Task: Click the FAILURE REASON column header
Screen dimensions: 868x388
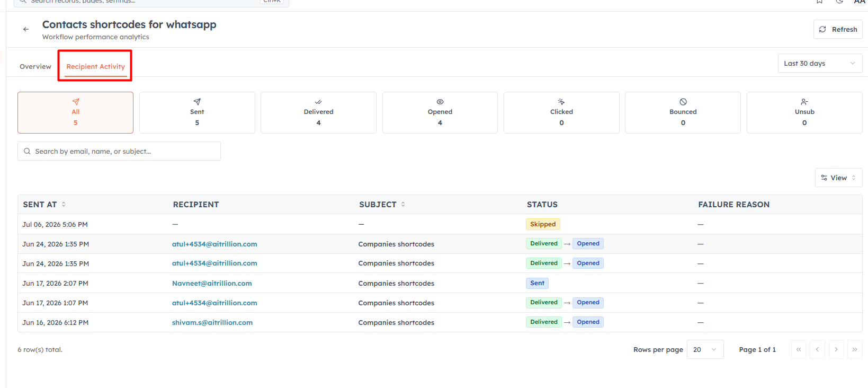Action: [x=734, y=204]
